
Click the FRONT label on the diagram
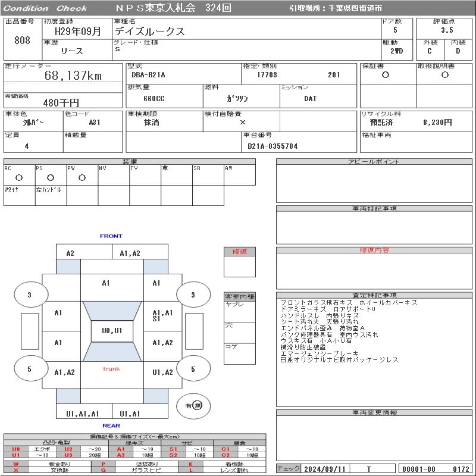point(111,236)
